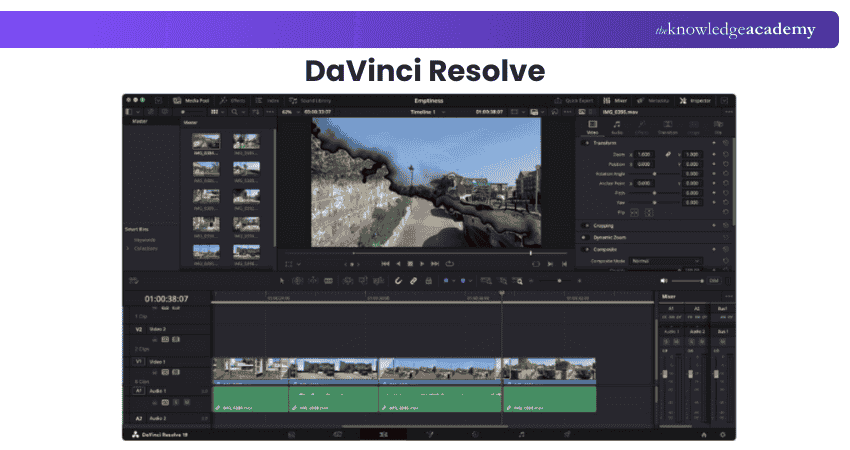The height and width of the screenshot is (450, 850).
Task: Reset the Transform section
Action: [x=726, y=143]
